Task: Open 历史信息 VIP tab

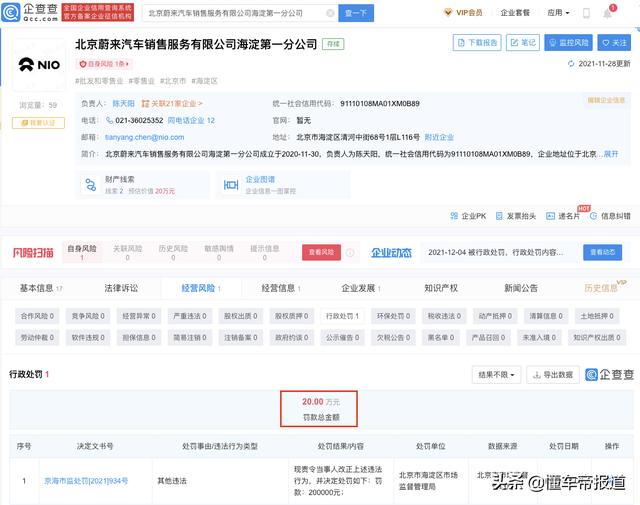Action: 605,287
